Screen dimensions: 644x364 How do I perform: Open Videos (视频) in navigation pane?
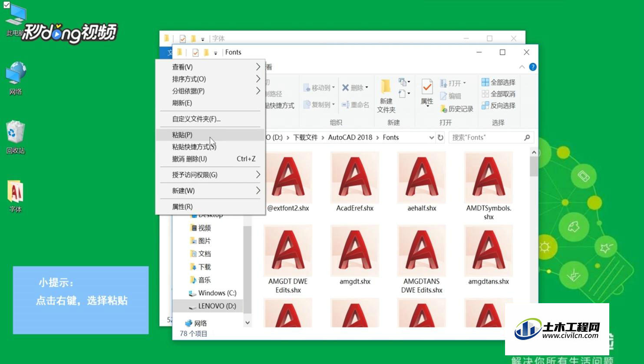tap(201, 228)
